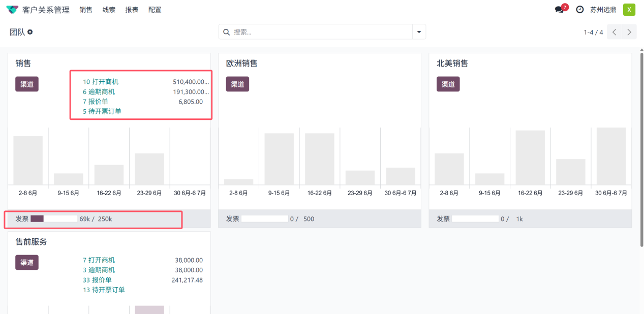
Task: Click the 1k target in 北美销售 card
Action: tap(519, 219)
